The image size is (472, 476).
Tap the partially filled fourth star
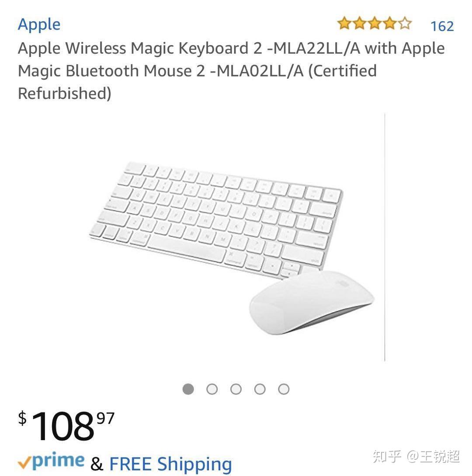tap(390, 23)
